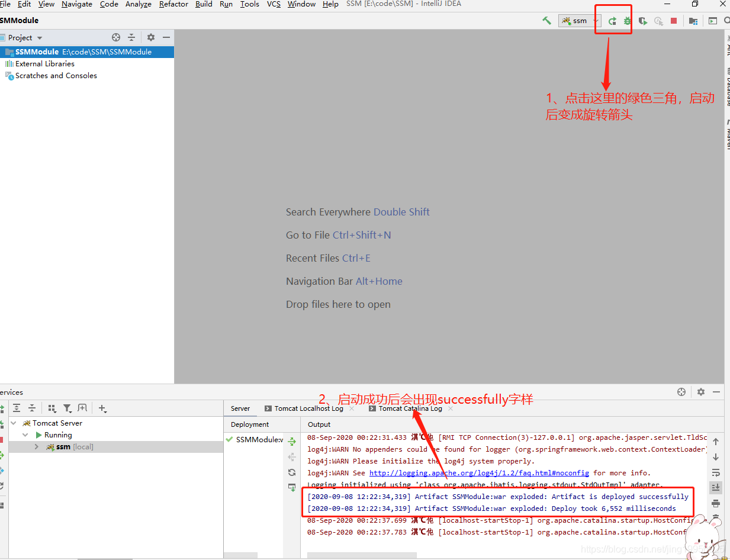Expand the ssm [local] tree node
Viewport: 730px width, 560px height.
click(x=37, y=447)
